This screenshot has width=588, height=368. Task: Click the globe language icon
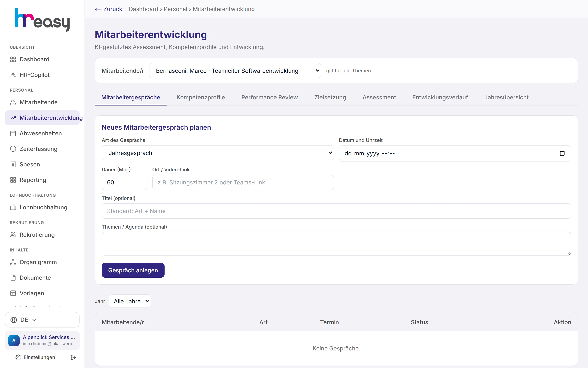tap(14, 320)
